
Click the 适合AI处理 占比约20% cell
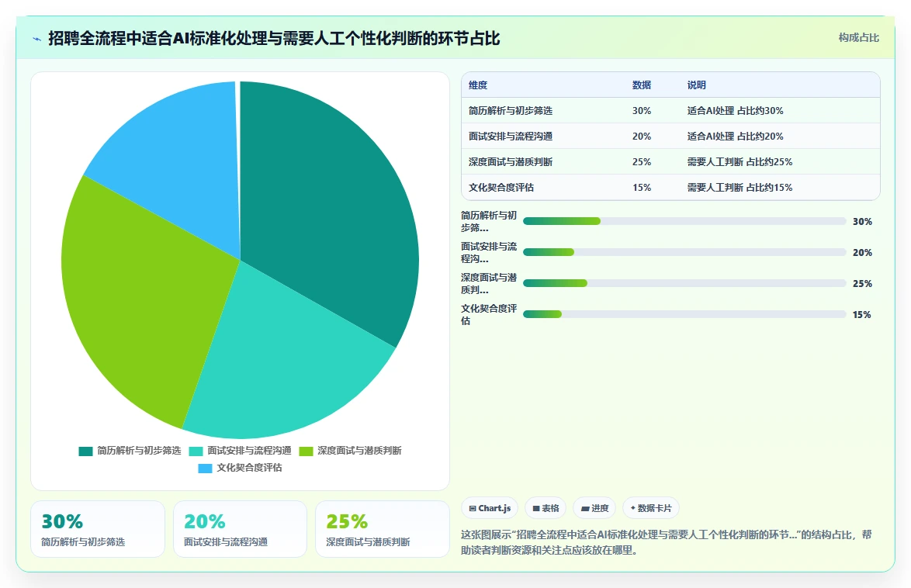[x=735, y=137]
